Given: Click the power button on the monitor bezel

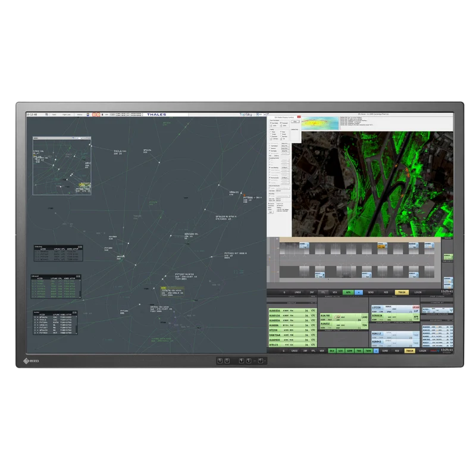Looking at the screenshot, I should [x=261, y=361].
